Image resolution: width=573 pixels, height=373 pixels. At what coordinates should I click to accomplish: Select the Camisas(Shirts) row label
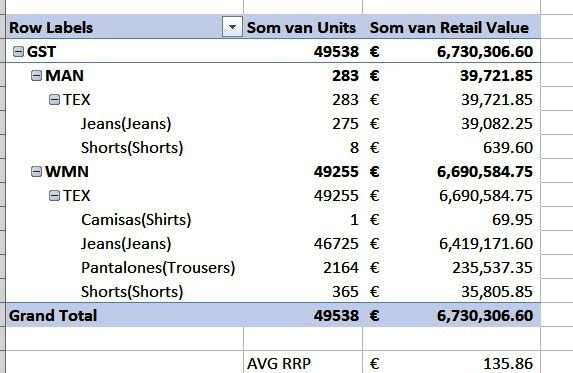point(136,220)
